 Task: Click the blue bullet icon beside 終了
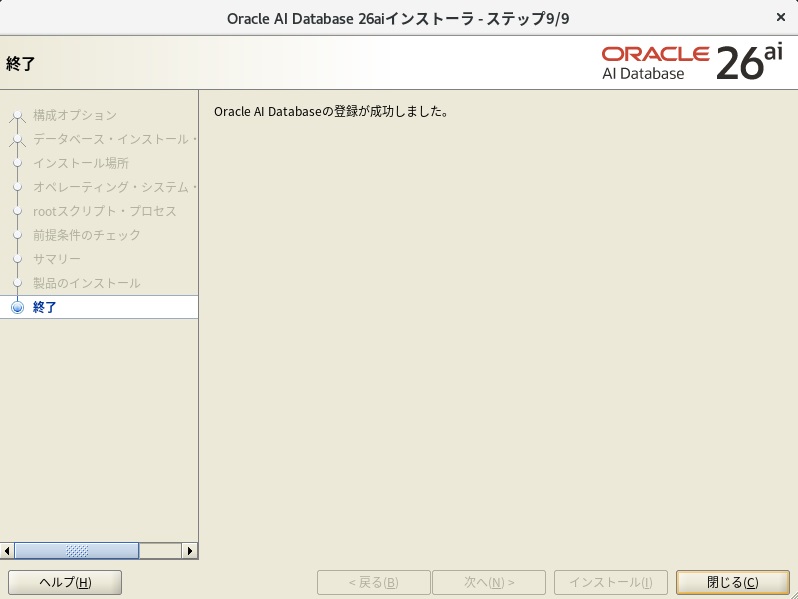(x=17, y=307)
